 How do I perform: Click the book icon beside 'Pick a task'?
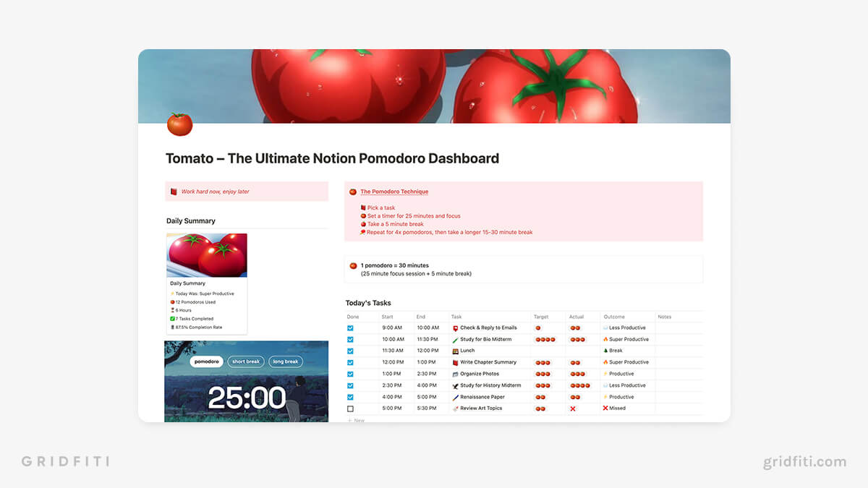pos(363,207)
